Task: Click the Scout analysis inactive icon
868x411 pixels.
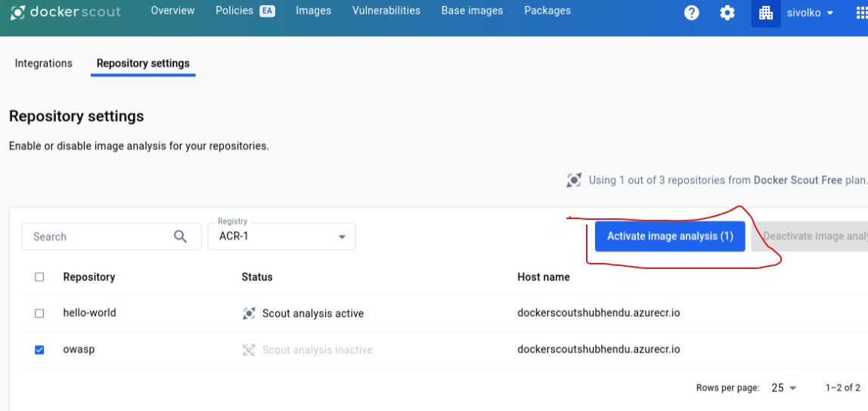Action: pyautogui.click(x=249, y=350)
